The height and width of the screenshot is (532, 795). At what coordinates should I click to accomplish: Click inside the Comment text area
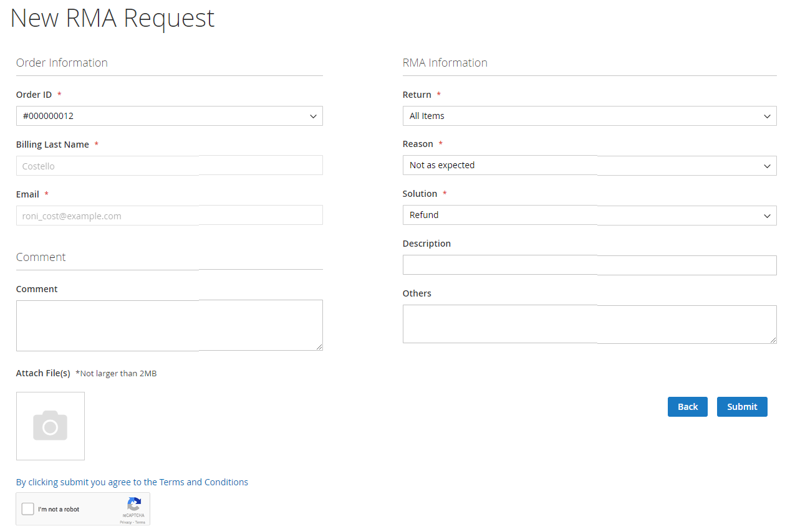[169, 325]
